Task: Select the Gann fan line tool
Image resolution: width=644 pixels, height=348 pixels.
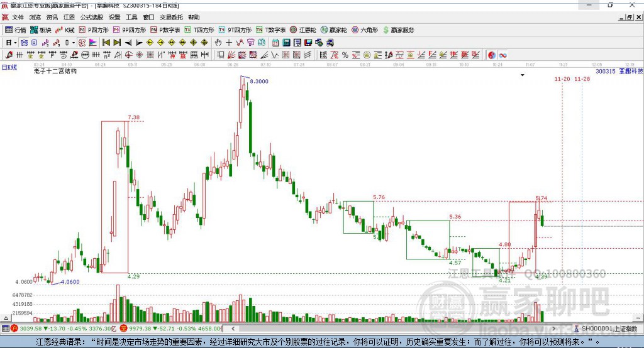Action: coord(231,55)
